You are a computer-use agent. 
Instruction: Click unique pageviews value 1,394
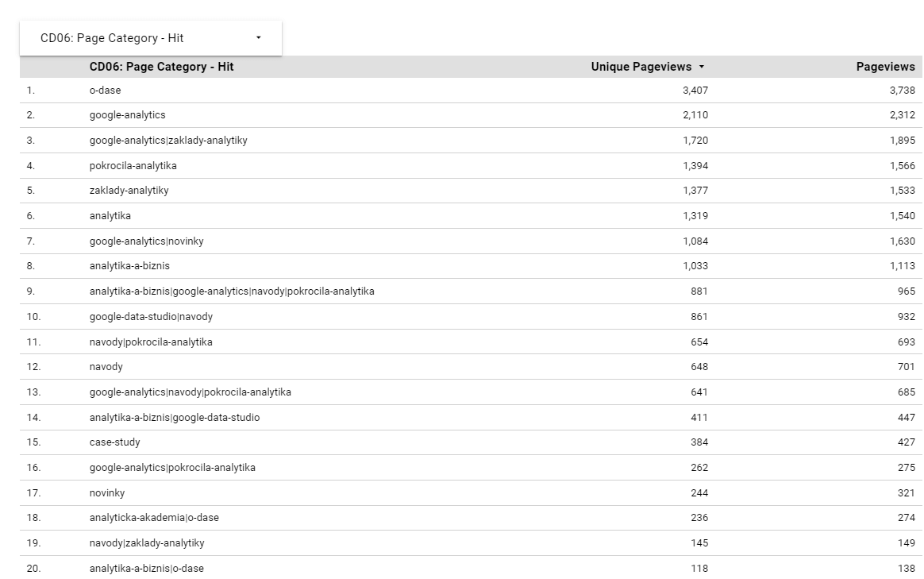(x=695, y=166)
